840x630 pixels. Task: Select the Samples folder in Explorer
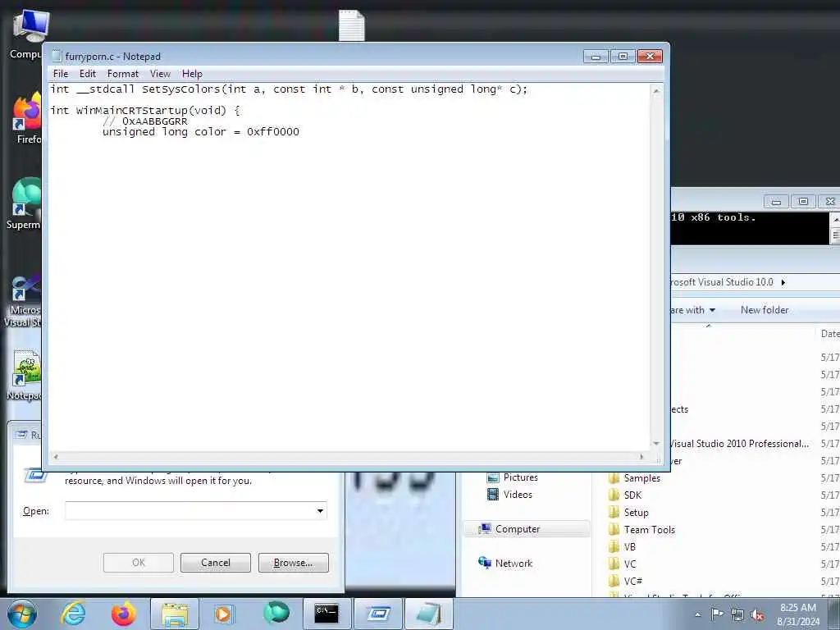coord(641,478)
